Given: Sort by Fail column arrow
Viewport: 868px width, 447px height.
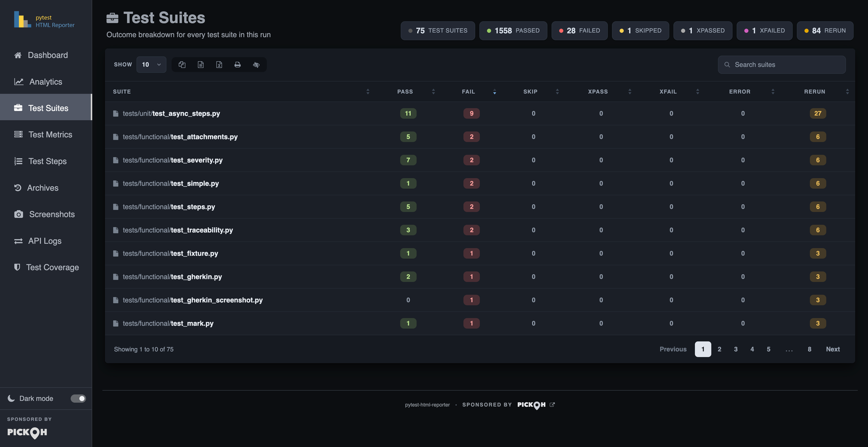Looking at the screenshot, I should pyautogui.click(x=495, y=92).
